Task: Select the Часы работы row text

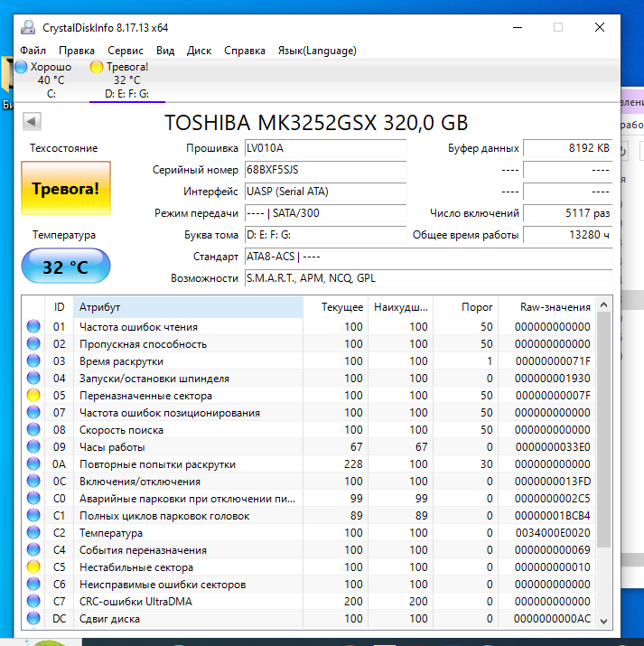Action: click(x=112, y=447)
